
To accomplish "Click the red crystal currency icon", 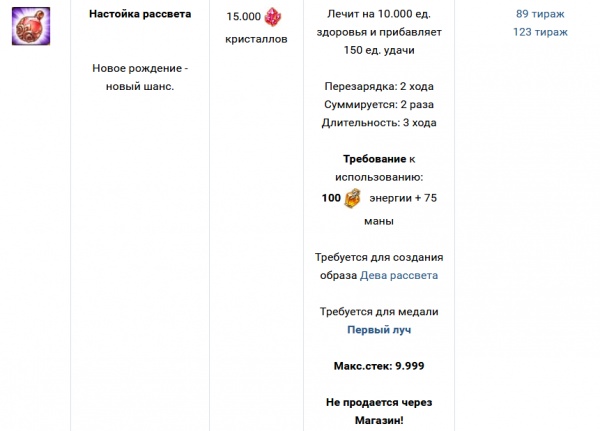I will 273,17.
